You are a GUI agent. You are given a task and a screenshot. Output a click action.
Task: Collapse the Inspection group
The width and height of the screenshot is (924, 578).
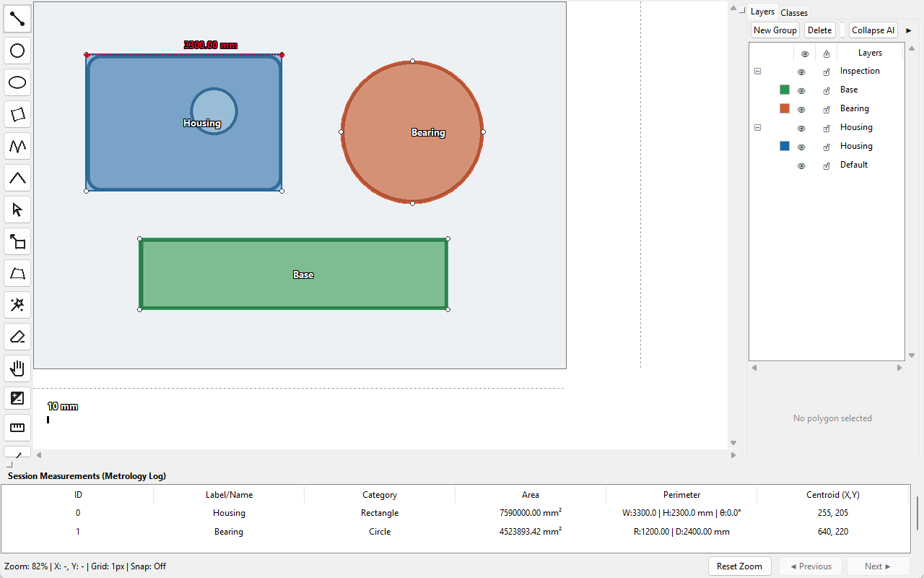point(757,71)
